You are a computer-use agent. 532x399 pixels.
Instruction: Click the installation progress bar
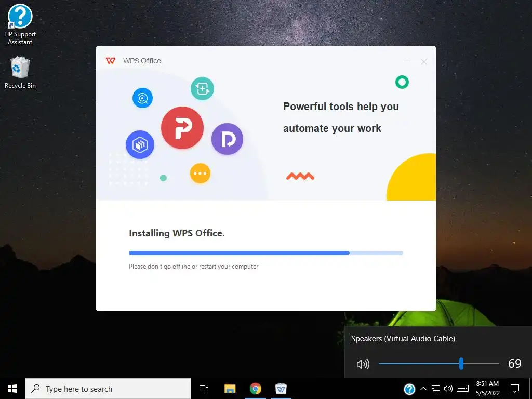coord(265,253)
